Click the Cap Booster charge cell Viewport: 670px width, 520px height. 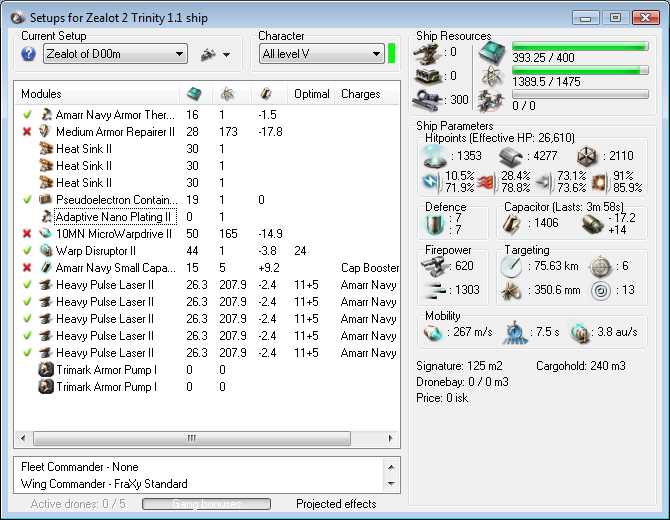click(370, 268)
